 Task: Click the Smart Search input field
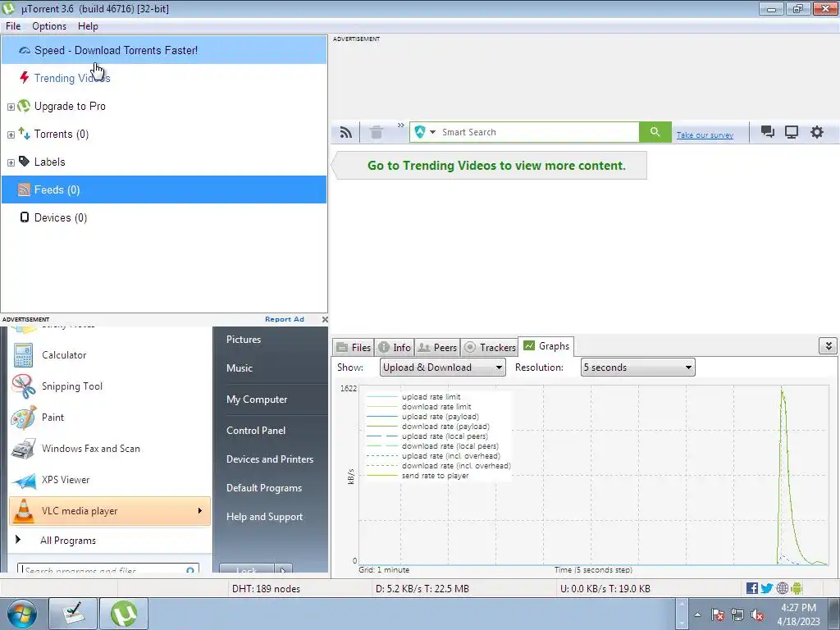[538, 132]
